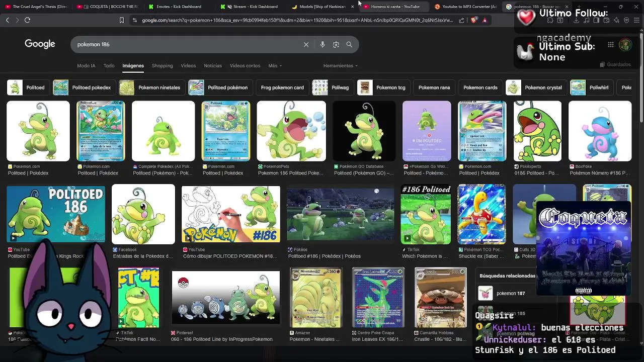Select the Pokemon rana chip
This screenshot has height=362, width=644.
[x=434, y=87]
